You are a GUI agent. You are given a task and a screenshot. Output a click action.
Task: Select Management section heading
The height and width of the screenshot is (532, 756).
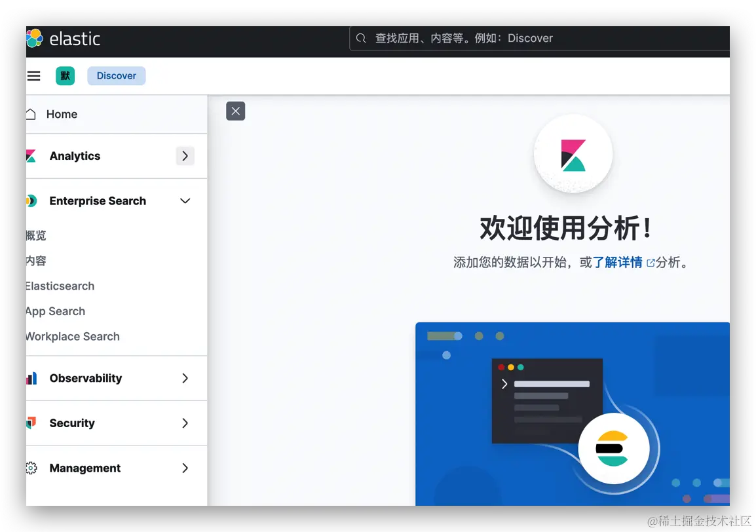[x=85, y=468]
